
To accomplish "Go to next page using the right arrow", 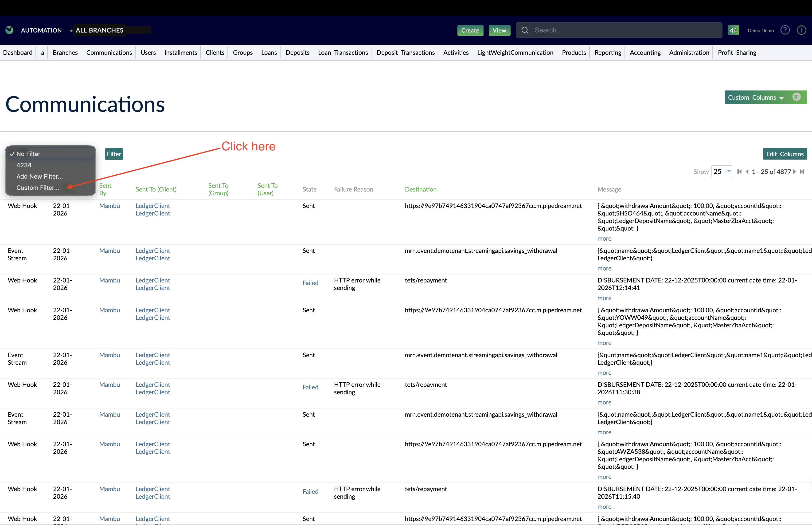I will (x=794, y=172).
